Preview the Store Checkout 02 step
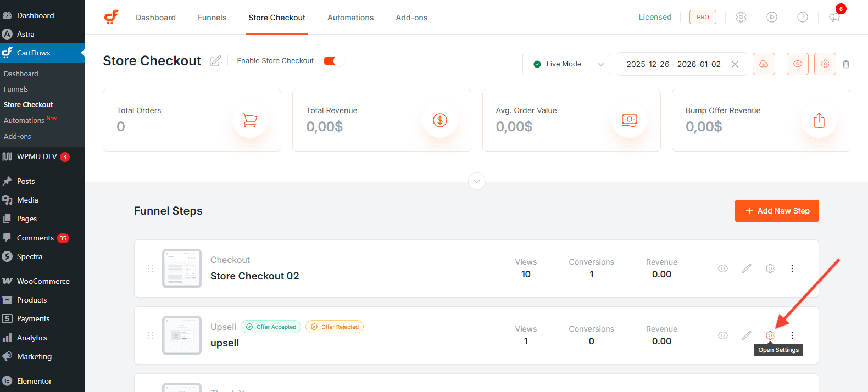This screenshot has height=392, width=868. [723, 268]
